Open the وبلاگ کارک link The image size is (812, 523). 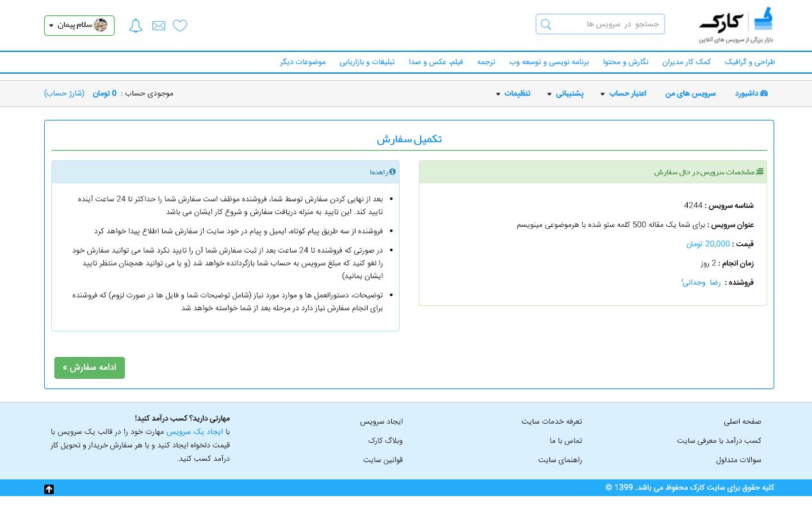[x=386, y=441]
